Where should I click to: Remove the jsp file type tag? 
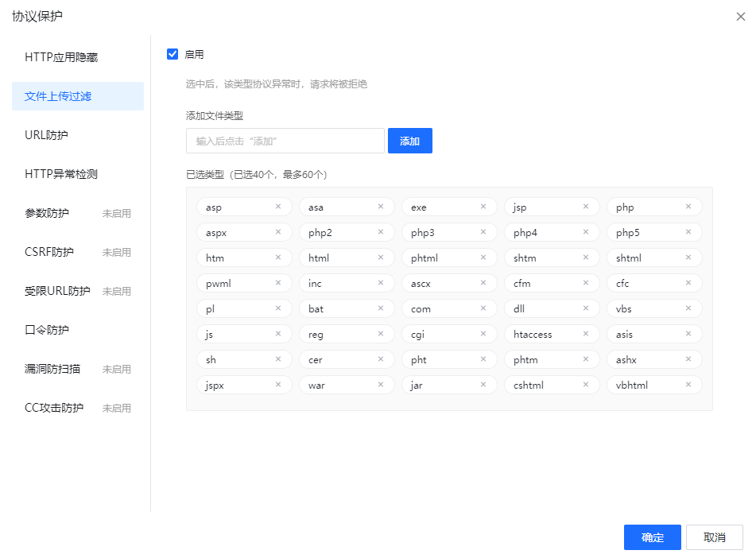pos(586,207)
